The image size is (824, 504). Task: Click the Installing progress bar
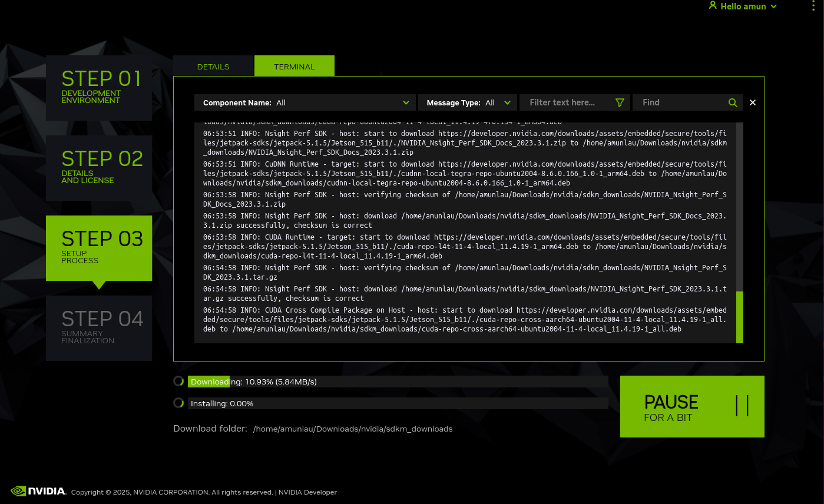tap(398, 403)
